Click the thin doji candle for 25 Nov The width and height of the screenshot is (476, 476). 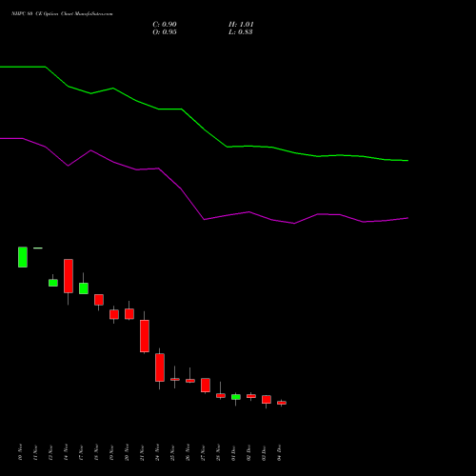tap(175, 379)
